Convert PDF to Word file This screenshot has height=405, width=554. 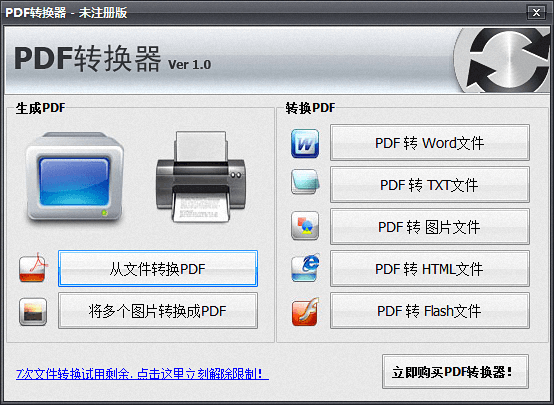(430, 142)
